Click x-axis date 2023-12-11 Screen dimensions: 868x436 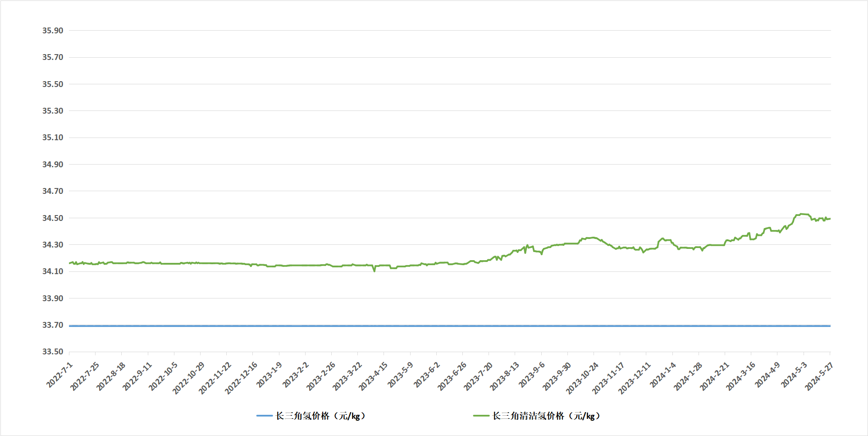coord(634,378)
